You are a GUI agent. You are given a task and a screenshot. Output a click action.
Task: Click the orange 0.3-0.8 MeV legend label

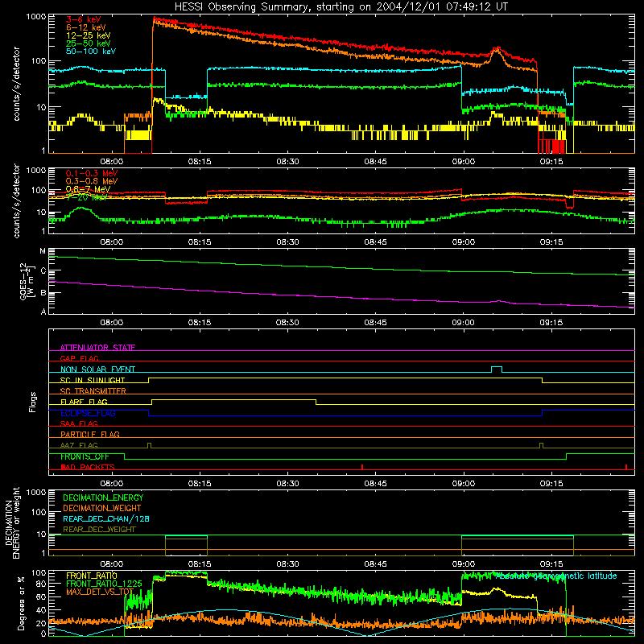92,181
